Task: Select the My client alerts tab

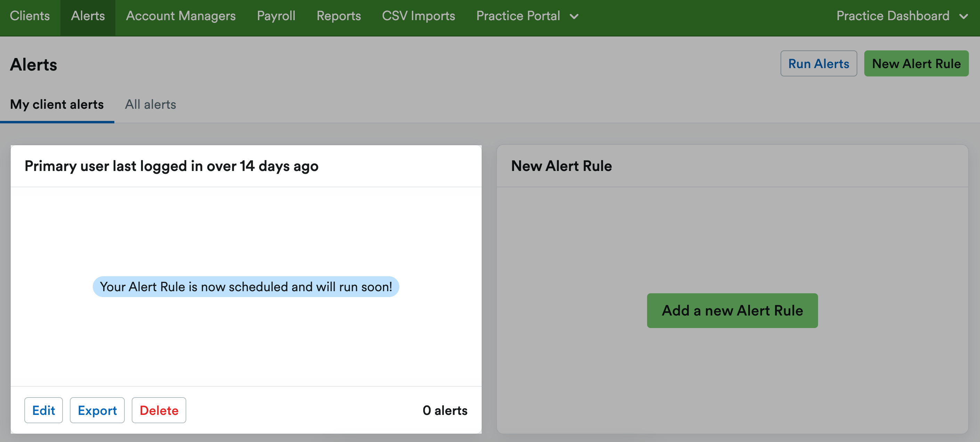Action: tap(57, 104)
